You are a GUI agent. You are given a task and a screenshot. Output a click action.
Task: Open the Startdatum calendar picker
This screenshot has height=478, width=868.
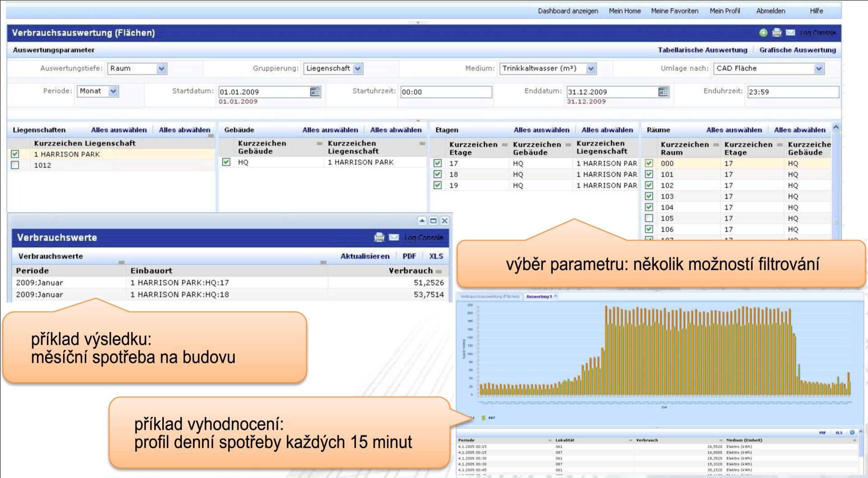315,92
